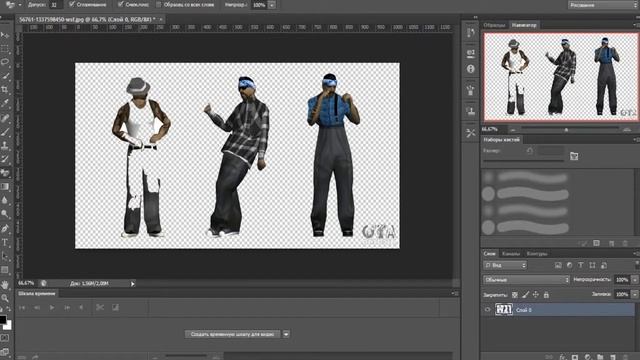Split clip with scissors icon in timeline
Viewport: 640px width, 360px height.
point(100,307)
